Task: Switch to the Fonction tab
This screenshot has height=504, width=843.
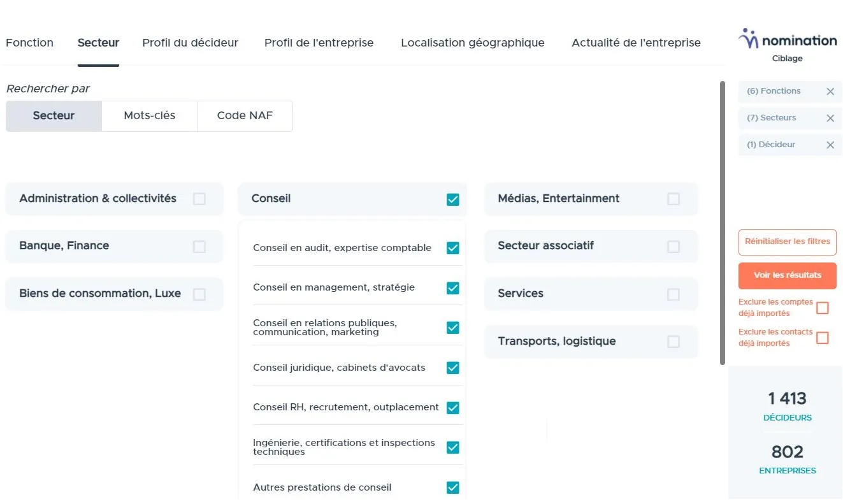Action: pos(29,43)
